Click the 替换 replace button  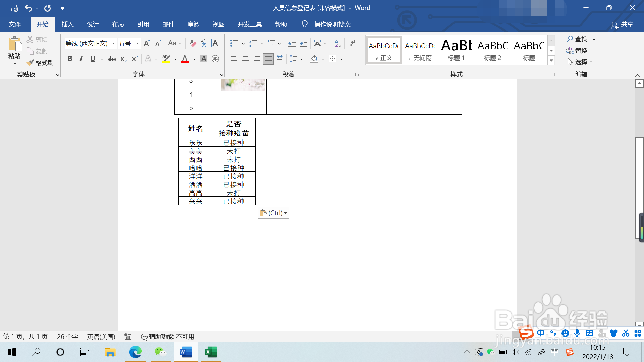tap(577, 50)
